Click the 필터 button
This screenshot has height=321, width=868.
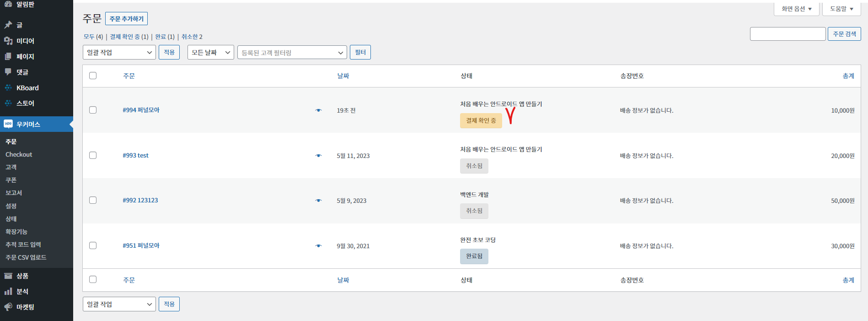(x=360, y=52)
